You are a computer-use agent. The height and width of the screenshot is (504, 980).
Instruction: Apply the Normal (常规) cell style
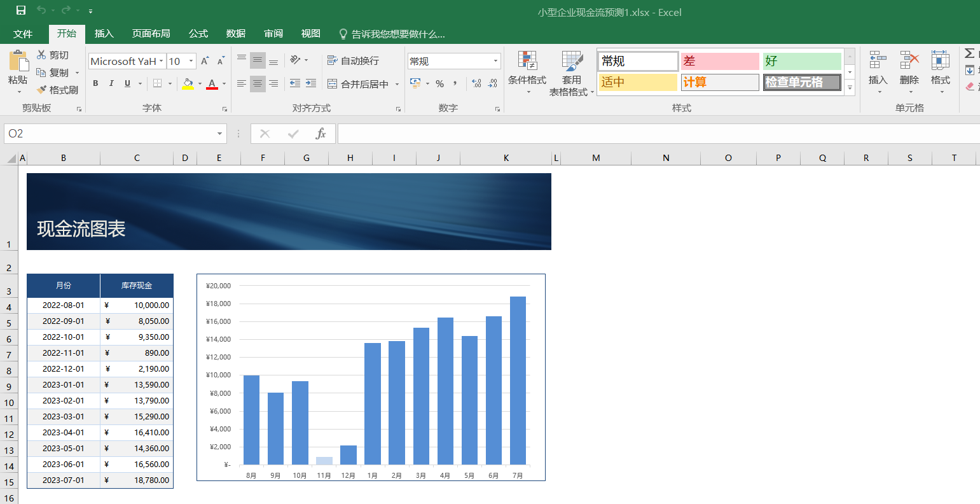[x=638, y=61]
